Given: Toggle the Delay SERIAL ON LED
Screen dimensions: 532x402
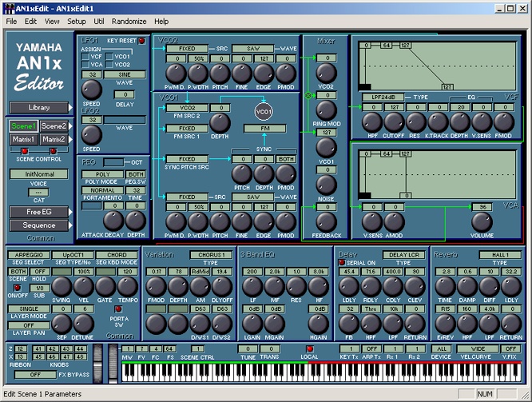Looking at the screenshot, I should click(342, 262).
